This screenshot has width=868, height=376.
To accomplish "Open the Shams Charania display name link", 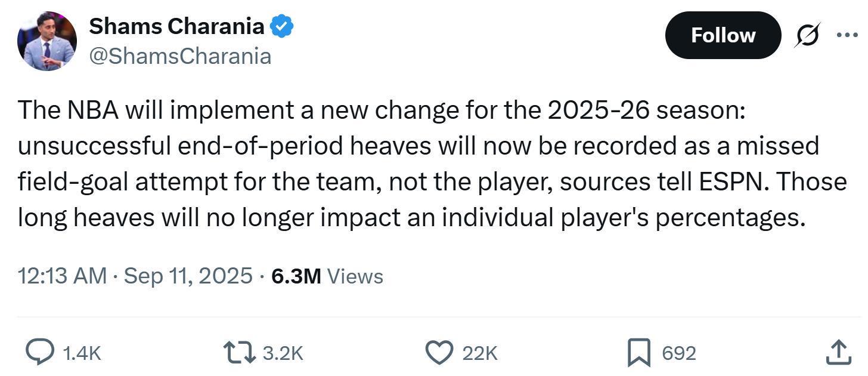I will pos(176,26).
